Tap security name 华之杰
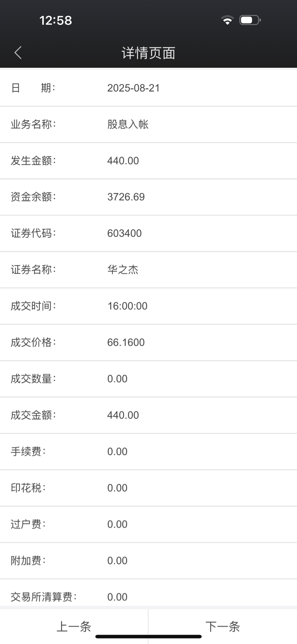Viewport: 297px width, 644px height. [x=123, y=270]
